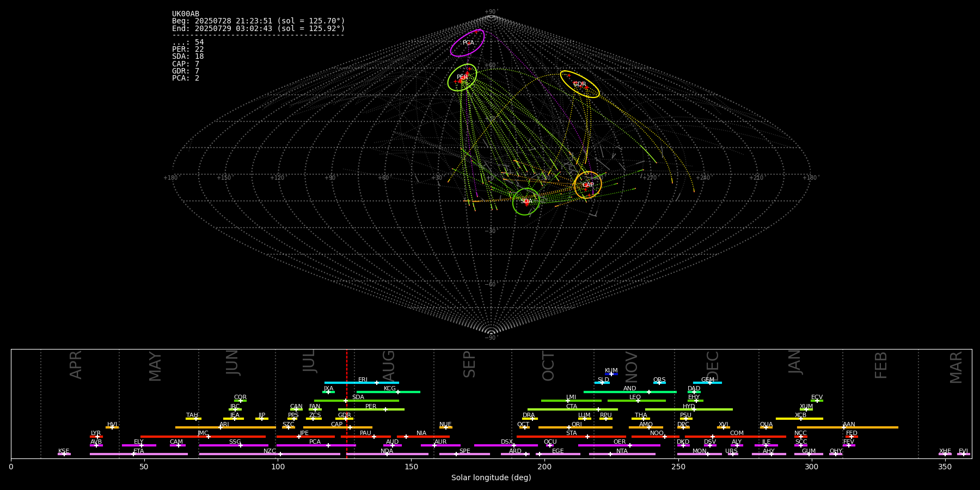Click the XHE shower label in the timeline

[x=945, y=451]
